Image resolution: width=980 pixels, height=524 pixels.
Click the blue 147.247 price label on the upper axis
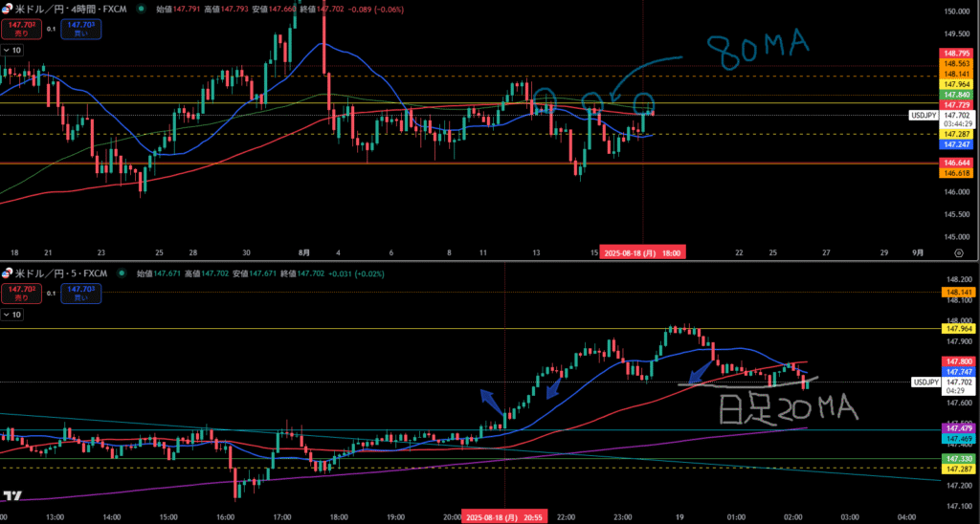(956, 144)
